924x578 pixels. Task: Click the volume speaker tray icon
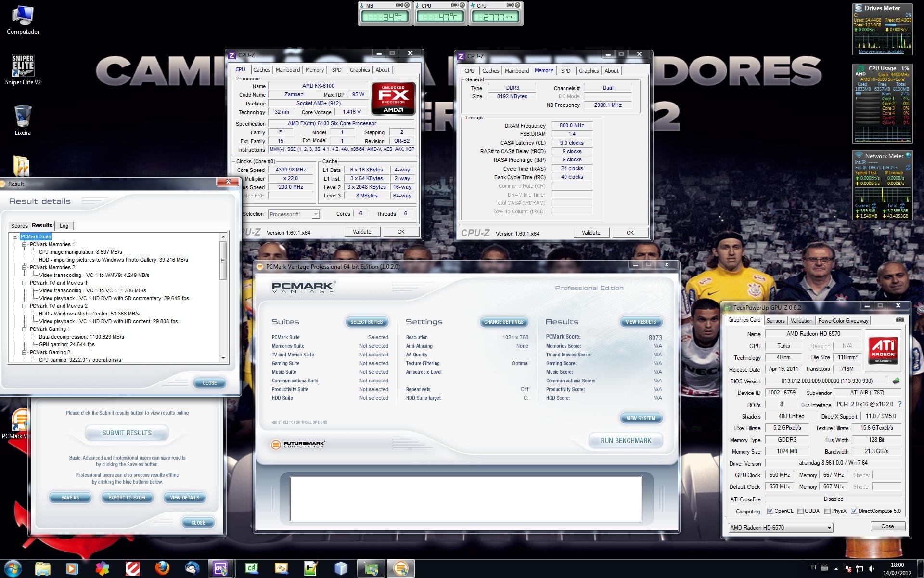(871, 568)
